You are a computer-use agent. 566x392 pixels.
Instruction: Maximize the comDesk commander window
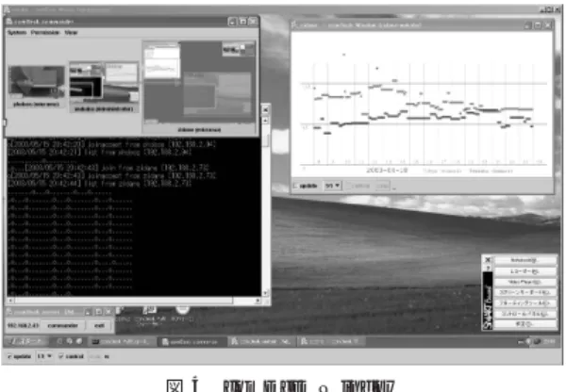coord(243,22)
